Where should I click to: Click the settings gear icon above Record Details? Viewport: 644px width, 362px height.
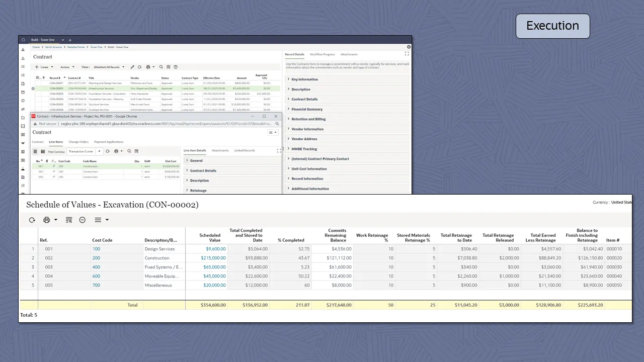(x=409, y=47)
